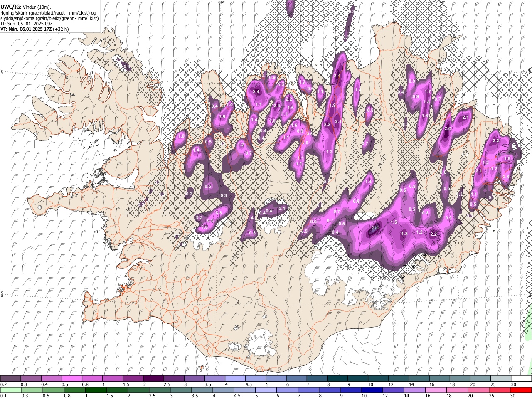
Task: Click the darkest green 1–1.5 swatch in lower legend
Action: click(96, 390)
